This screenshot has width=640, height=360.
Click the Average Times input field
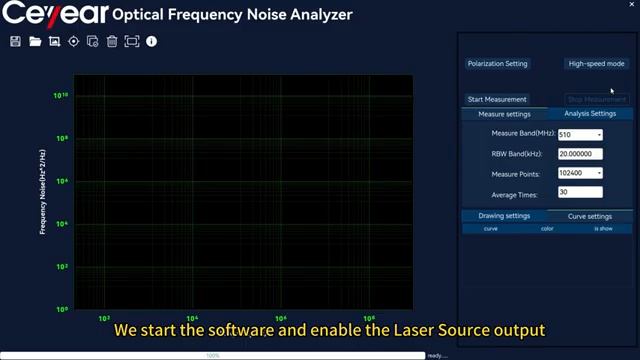[580, 192]
